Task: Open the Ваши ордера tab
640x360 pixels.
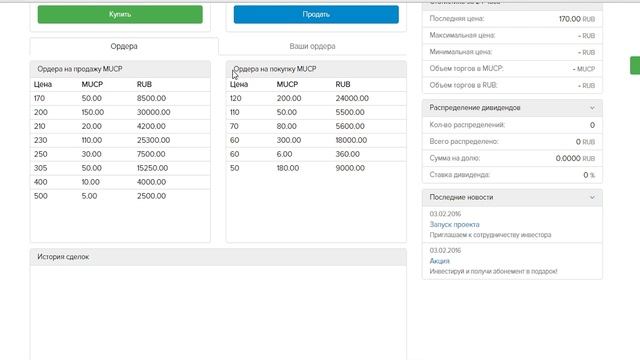Action: pyautogui.click(x=312, y=46)
